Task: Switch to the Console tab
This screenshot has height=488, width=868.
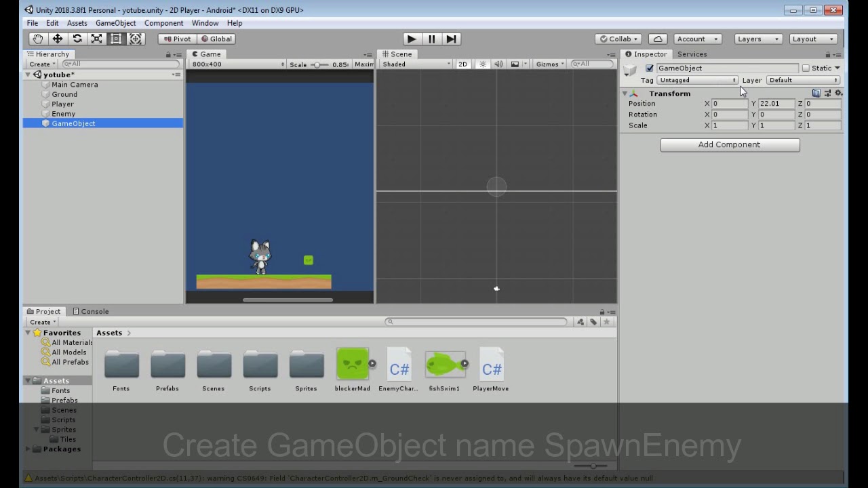Action: [90, 312]
